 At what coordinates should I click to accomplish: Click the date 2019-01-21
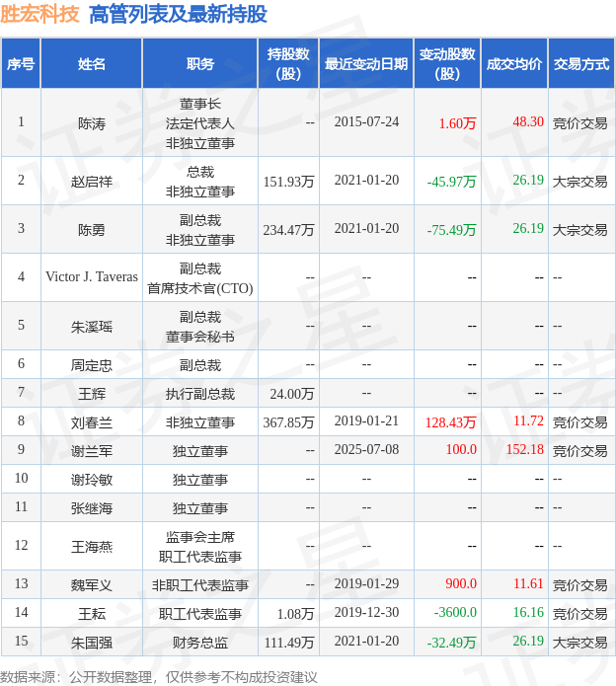366,420
